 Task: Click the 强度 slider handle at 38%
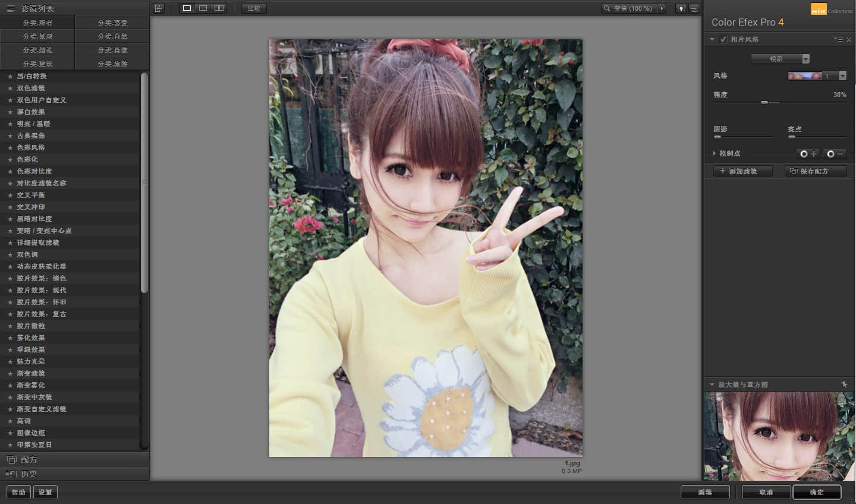coord(764,102)
